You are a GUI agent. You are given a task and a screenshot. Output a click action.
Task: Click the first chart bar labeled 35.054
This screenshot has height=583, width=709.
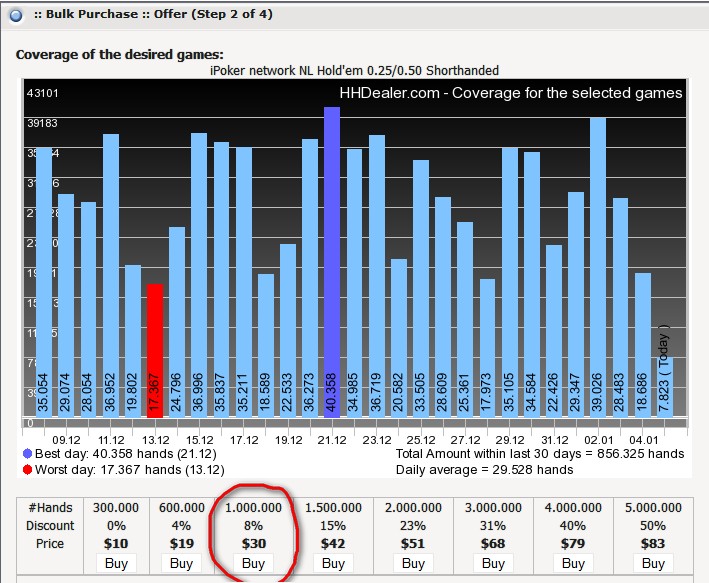coord(44,282)
